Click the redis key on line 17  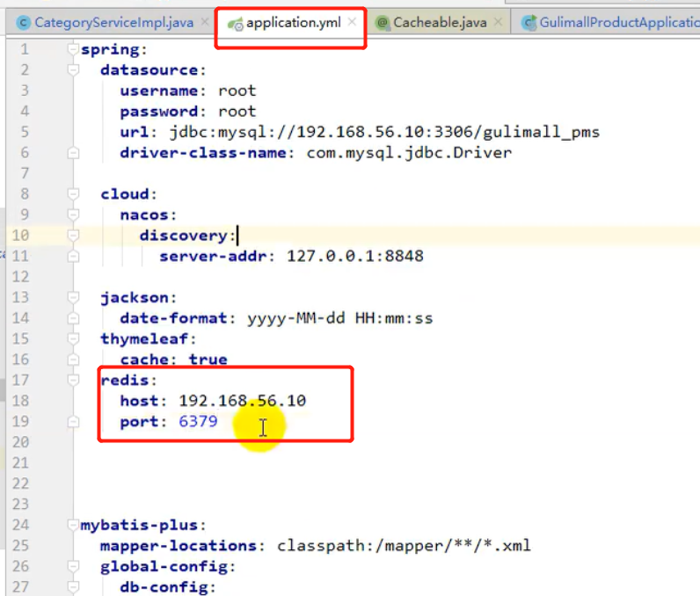click(125, 380)
